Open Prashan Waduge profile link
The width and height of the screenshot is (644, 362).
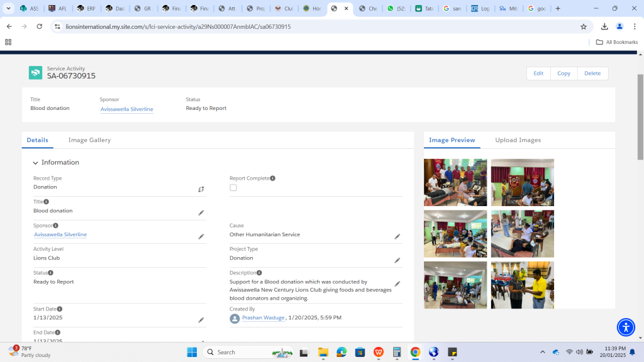[264, 317]
